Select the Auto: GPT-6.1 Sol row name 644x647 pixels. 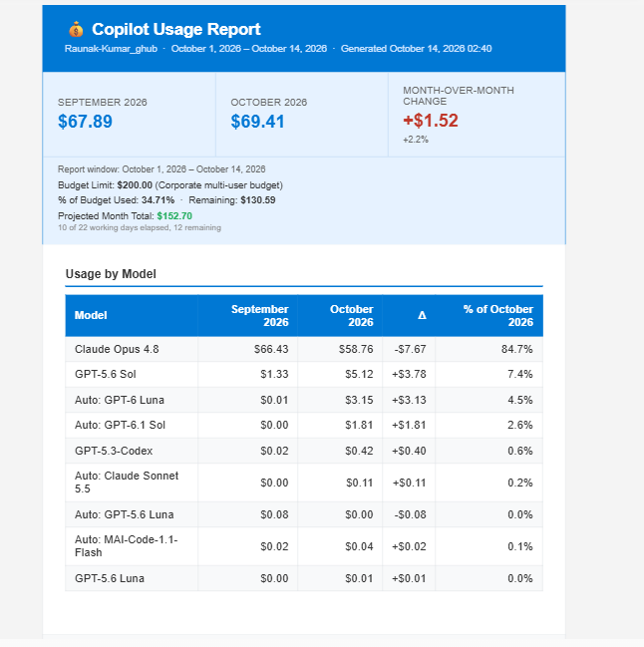point(120,425)
